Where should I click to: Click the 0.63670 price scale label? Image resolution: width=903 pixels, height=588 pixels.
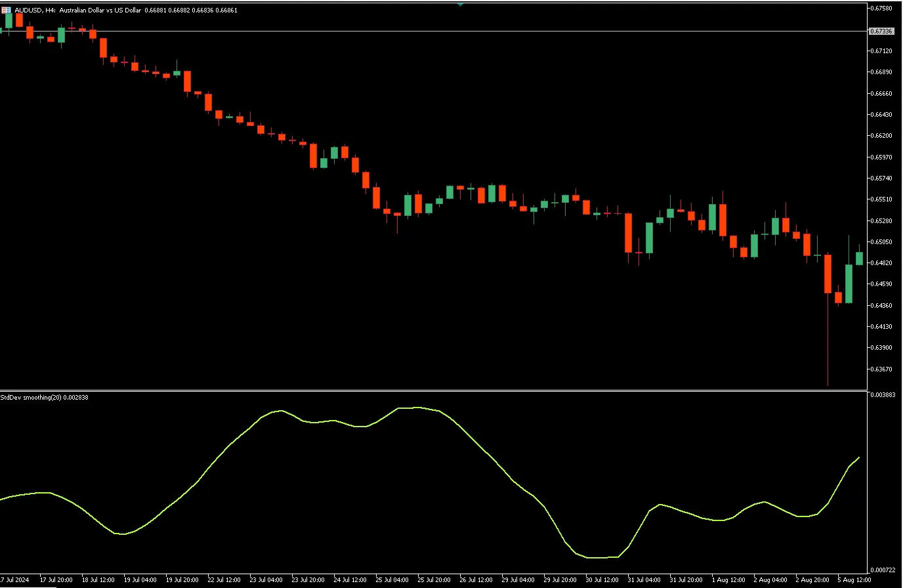coord(881,369)
